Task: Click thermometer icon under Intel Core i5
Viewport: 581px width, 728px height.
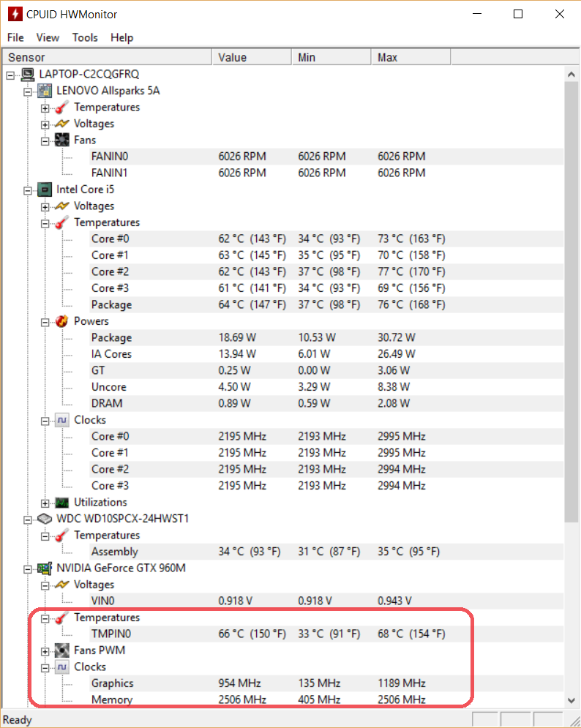Action: point(61,222)
